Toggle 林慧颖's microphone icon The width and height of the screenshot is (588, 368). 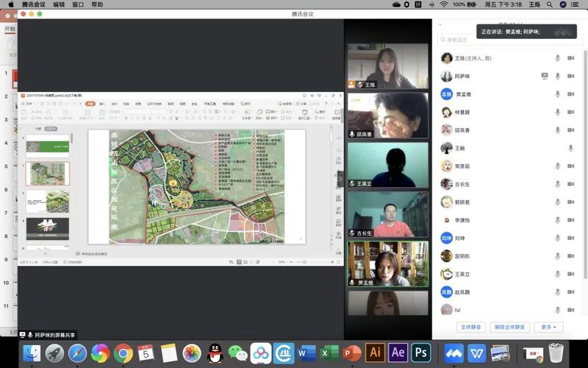point(557,112)
